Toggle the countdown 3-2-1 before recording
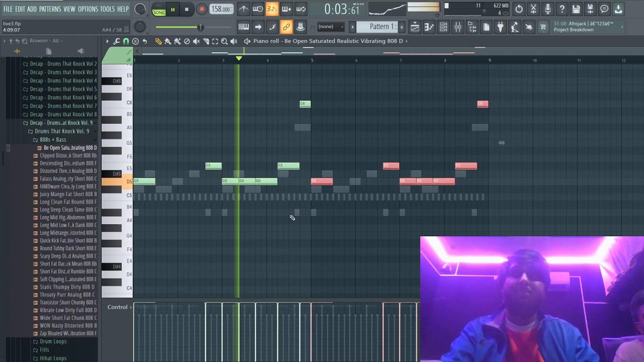644x362 pixels. [x=272, y=9]
